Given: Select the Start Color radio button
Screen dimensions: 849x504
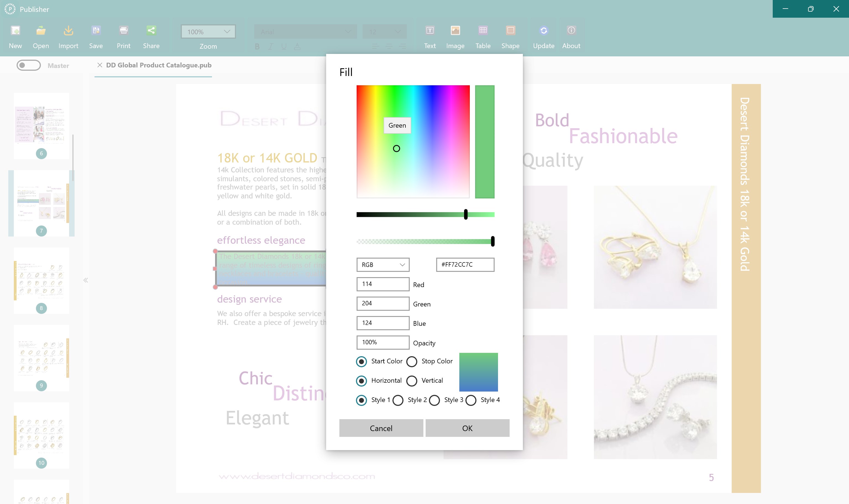Looking at the screenshot, I should (361, 362).
